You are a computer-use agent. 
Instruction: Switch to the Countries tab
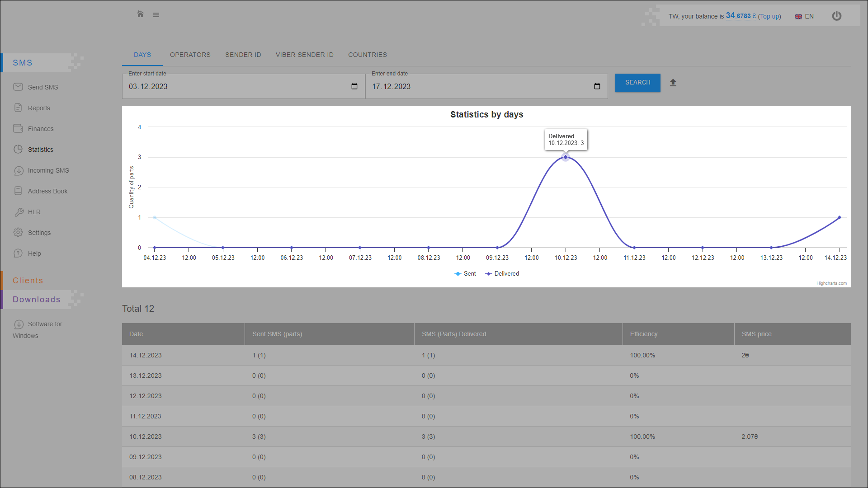[x=367, y=55]
